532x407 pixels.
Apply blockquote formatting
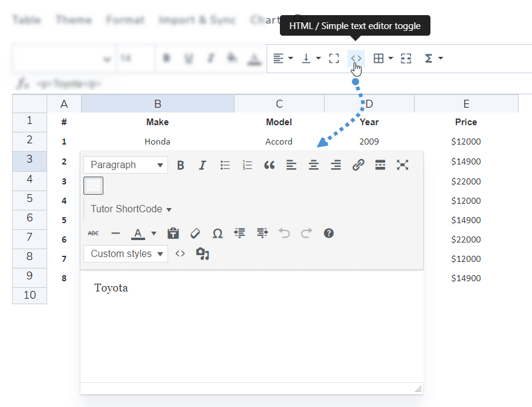(269, 165)
